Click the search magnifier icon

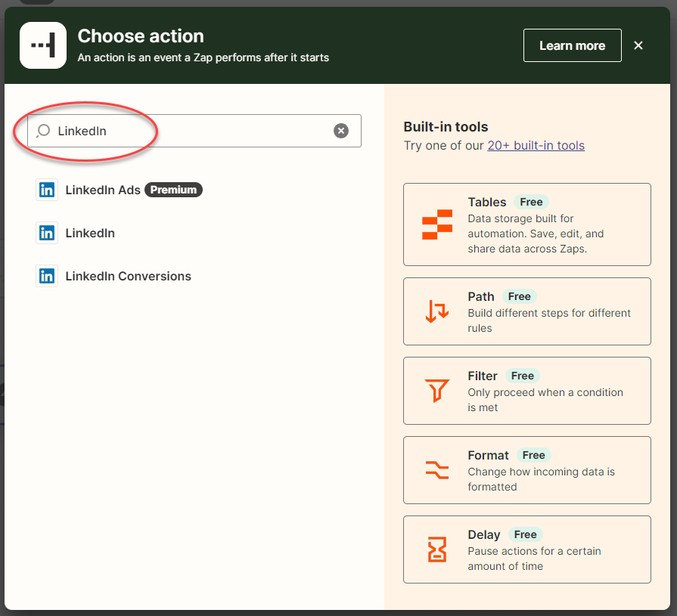43,131
